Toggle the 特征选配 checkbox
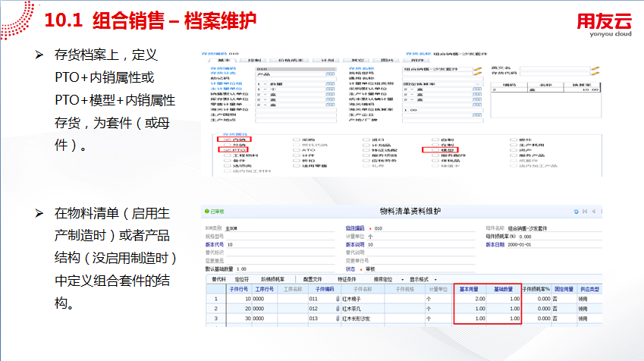Screen dimensions: 644x361 click(366, 150)
